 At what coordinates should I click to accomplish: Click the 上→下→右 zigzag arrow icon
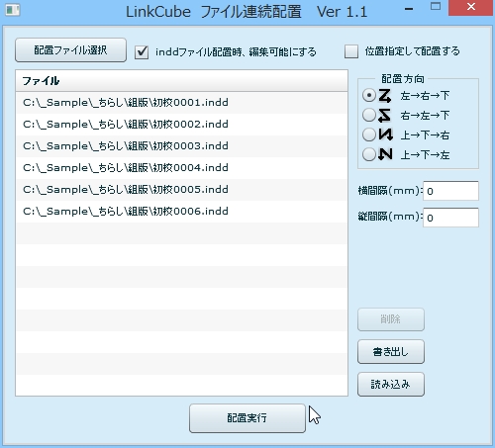385,134
